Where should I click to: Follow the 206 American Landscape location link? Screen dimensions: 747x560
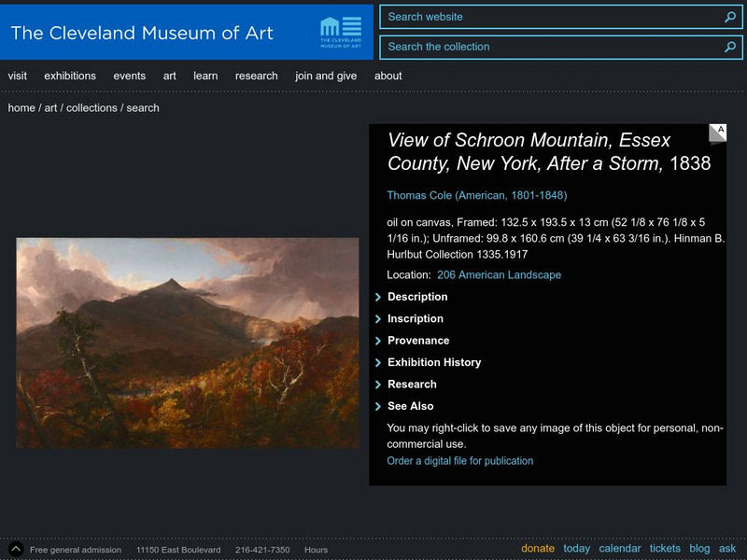499,275
